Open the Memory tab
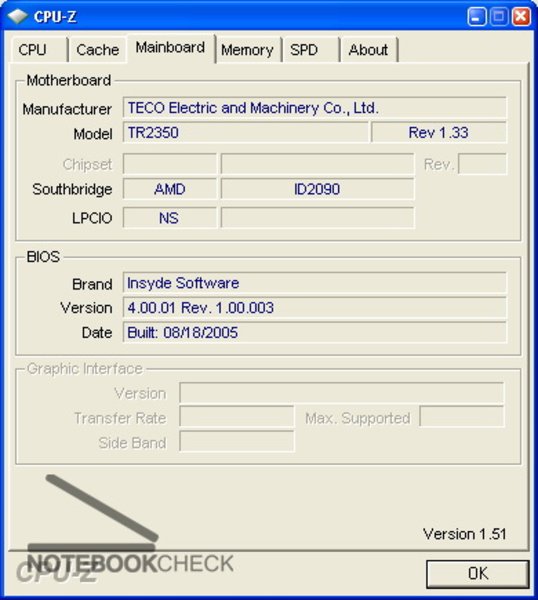Image resolution: width=538 pixels, height=600 pixels. click(248, 50)
